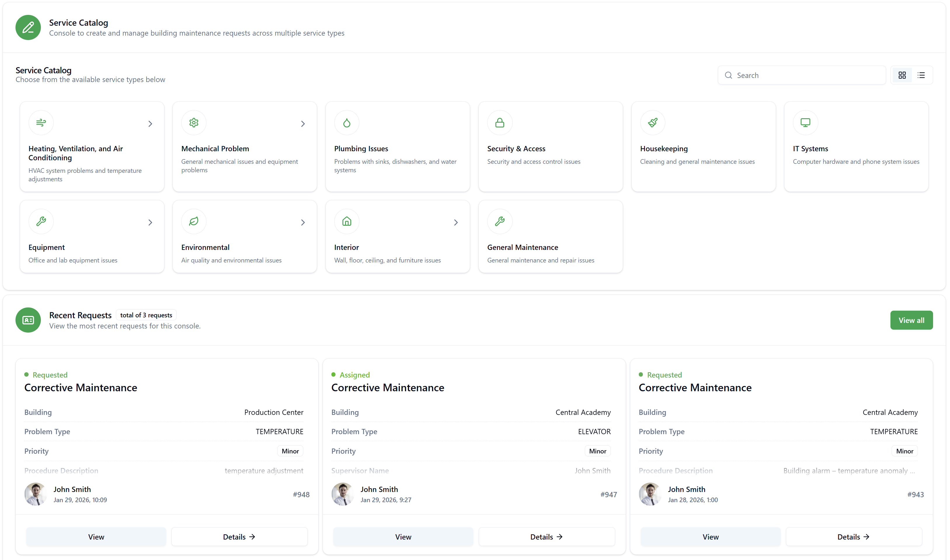Open Details for request #947
The image size is (950, 560).
pos(547,537)
